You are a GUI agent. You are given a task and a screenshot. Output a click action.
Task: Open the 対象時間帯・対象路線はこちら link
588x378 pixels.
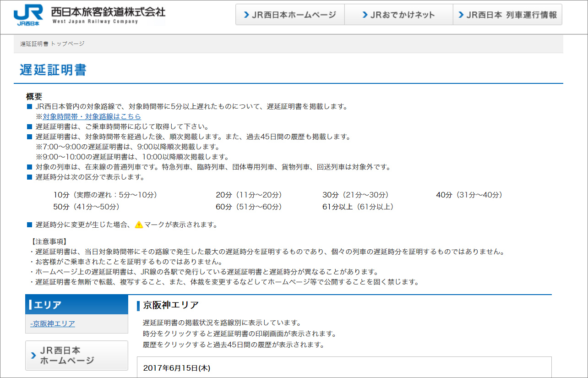coord(92,117)
